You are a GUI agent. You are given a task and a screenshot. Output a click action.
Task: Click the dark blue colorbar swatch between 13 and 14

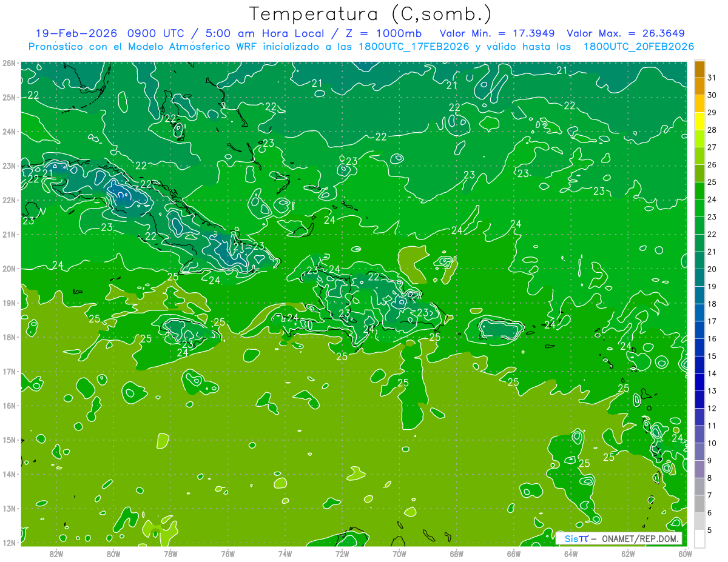[699, 382]
